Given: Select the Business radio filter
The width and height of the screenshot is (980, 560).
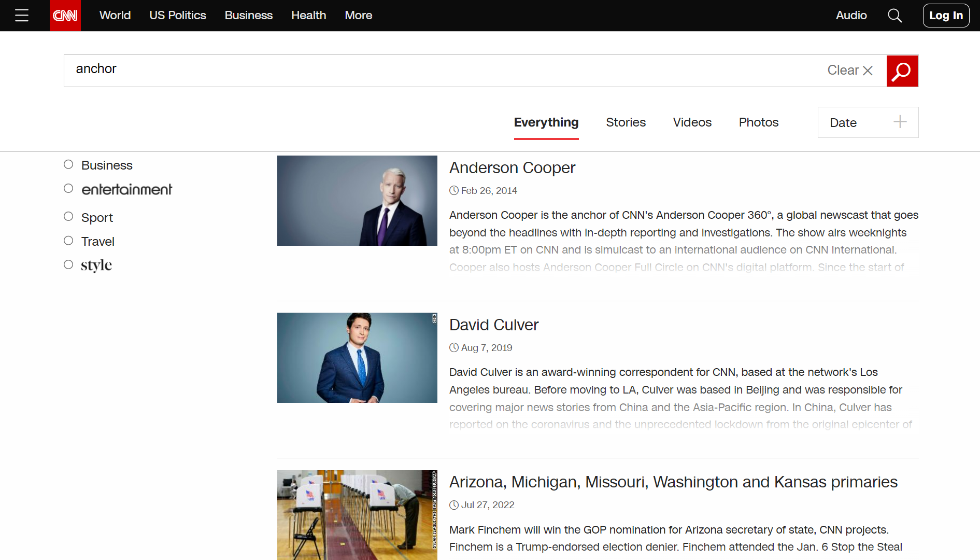Looking at the screenshot, I should (68, 164).
